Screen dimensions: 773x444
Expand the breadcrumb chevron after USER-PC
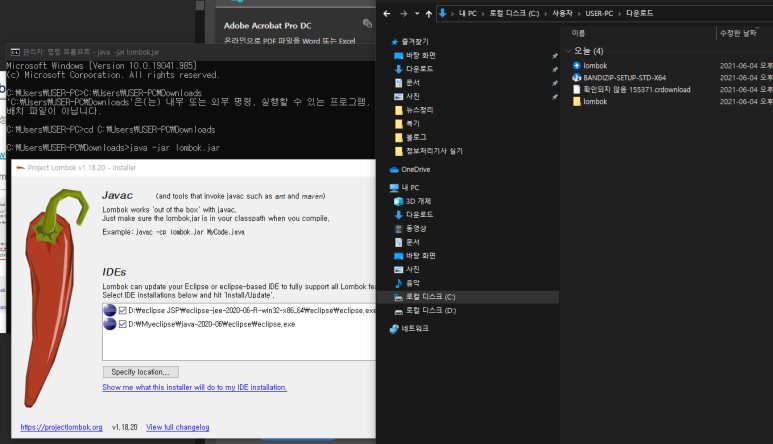click(x=619, y=14)
